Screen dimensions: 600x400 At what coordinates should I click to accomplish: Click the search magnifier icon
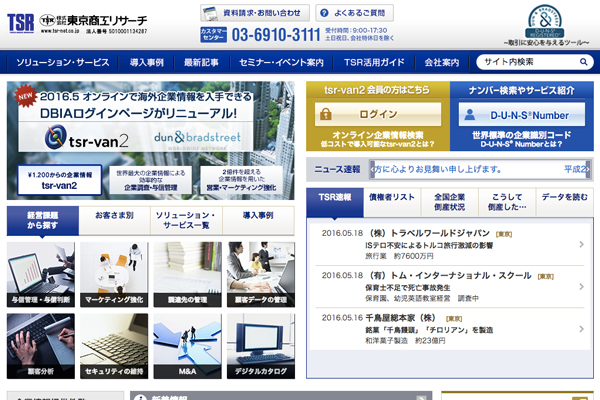coord(584,62)
